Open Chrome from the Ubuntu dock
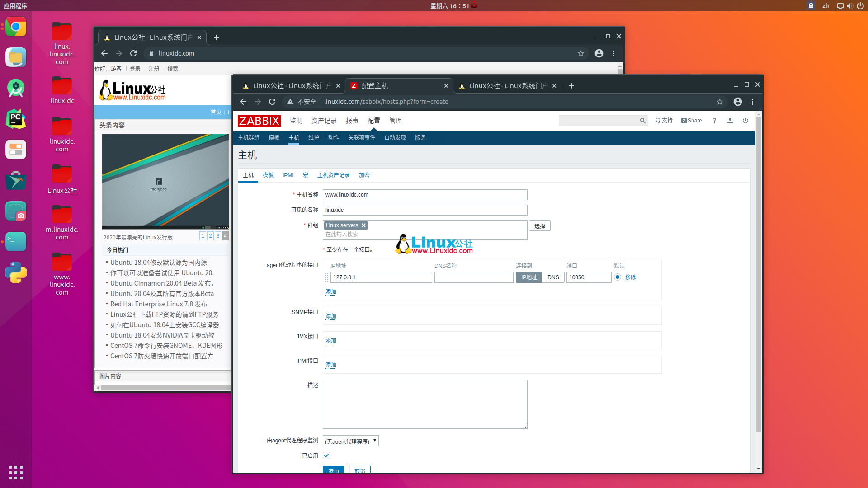Viewport: 868px width, 488px height. [x=16, y=27]
